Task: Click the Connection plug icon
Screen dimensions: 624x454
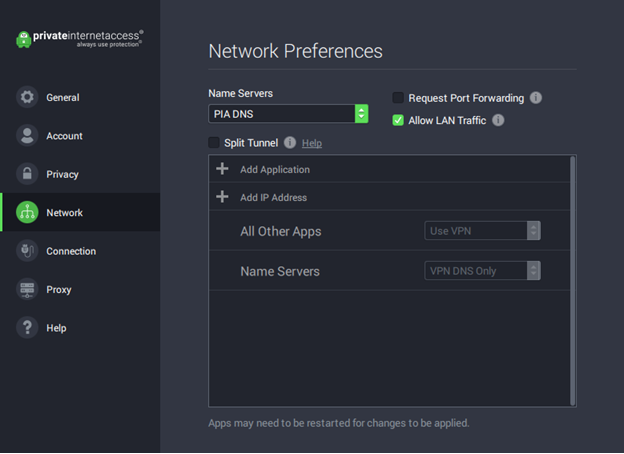Action: tap(27, 251)
